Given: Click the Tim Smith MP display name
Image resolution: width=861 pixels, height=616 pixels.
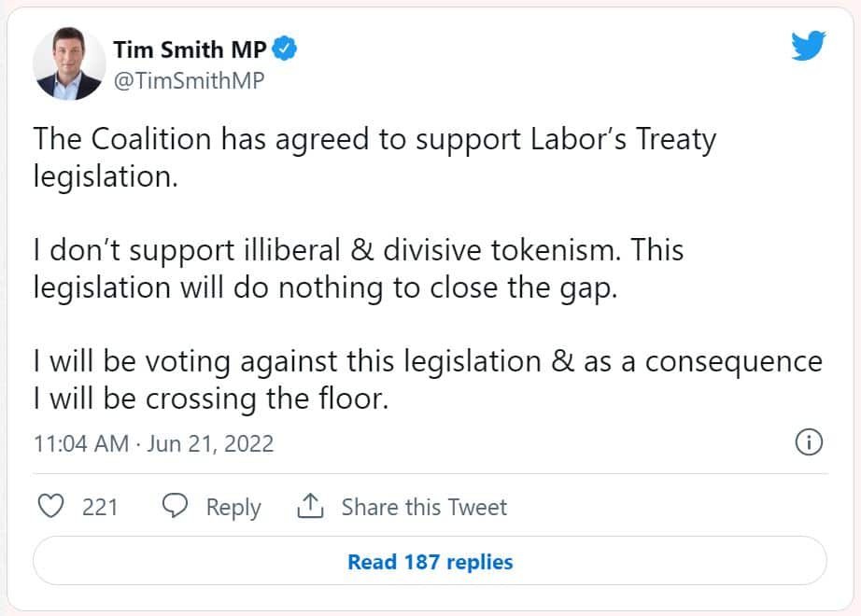Looking at the screenshot, I should tap(190, 47).
